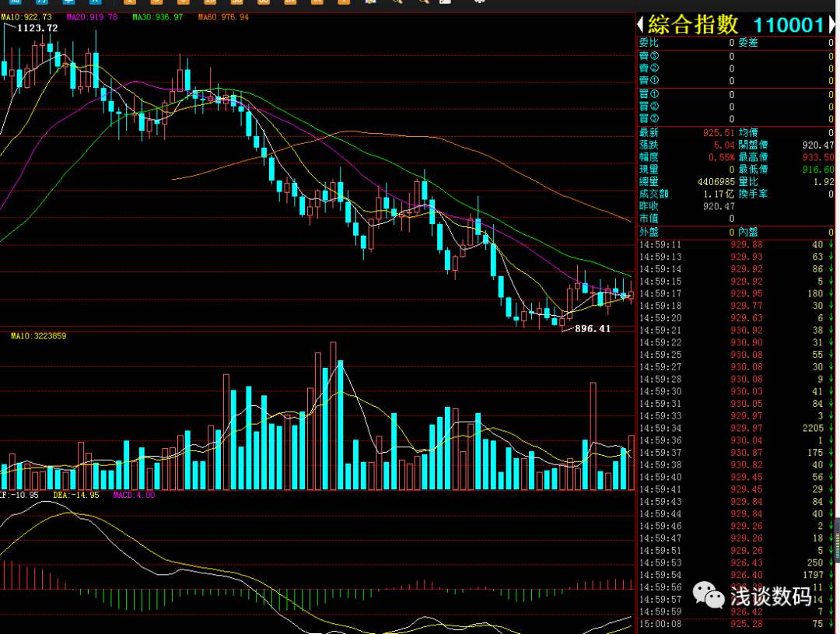Select the 14:59:53 tick with volume 250
Image resolution: width=840 pixels, height=634 pixels.
click(x=736, y=562)
